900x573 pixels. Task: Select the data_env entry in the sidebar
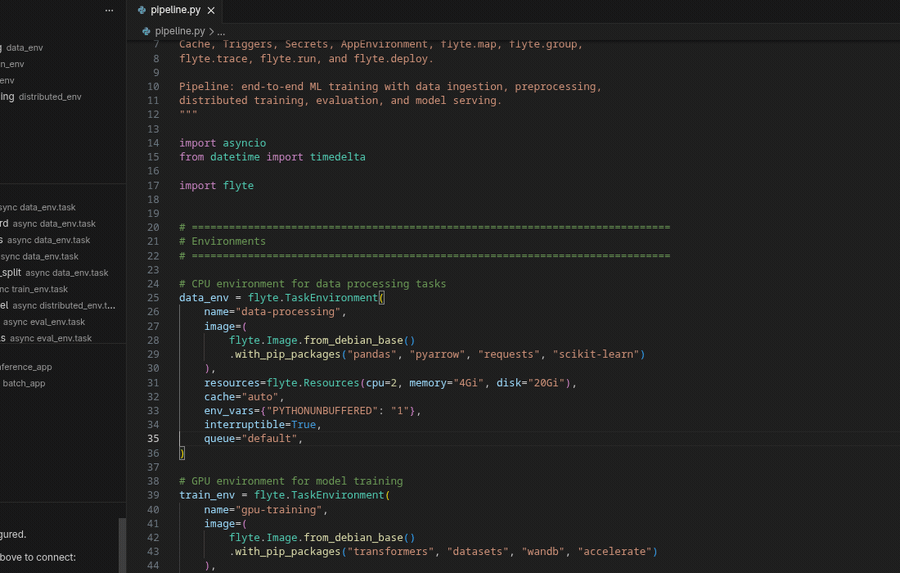pyautogui.click(x=24, y=48)
